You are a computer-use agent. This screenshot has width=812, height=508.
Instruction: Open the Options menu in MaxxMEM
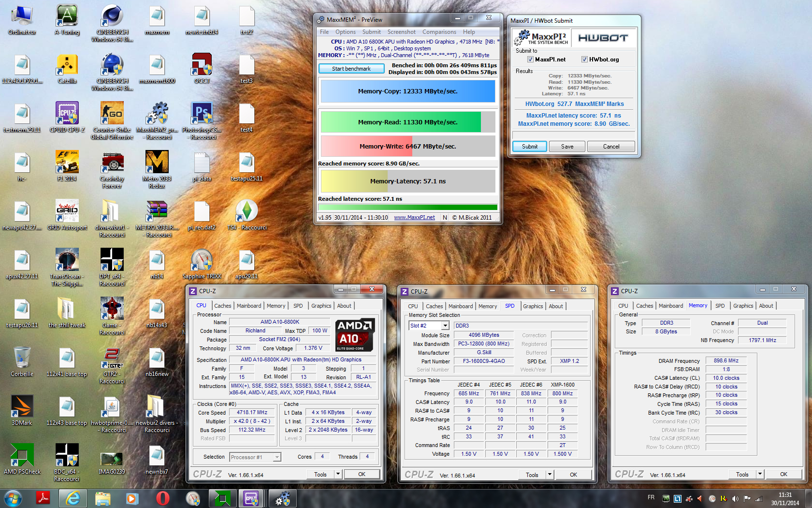click(x=346, y=32)
